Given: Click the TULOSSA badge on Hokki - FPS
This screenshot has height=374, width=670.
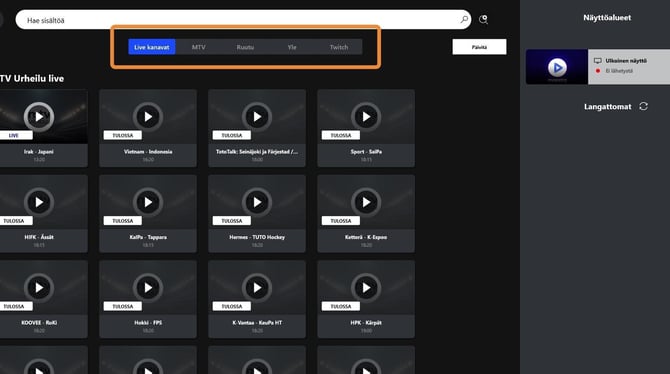Looking at the screenshot, I should point(123,306).
